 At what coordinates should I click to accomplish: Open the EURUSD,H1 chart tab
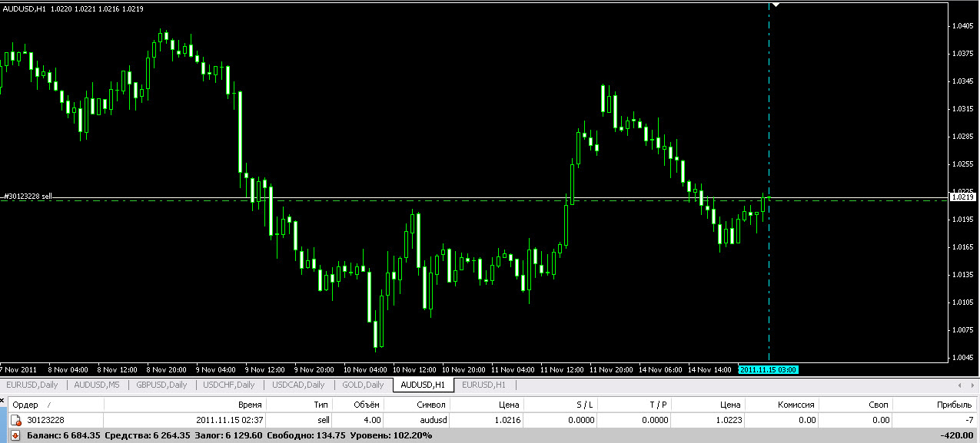[x=483, y=385]
